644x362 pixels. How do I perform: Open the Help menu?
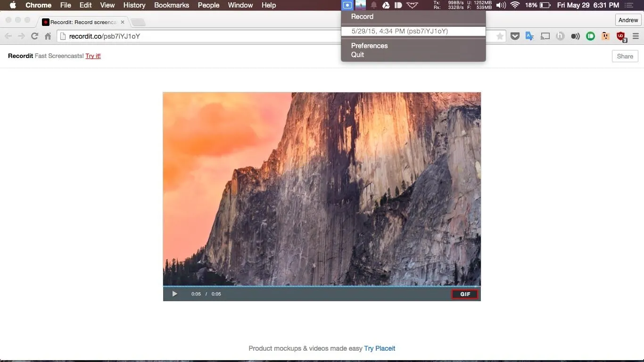point(269,5)
